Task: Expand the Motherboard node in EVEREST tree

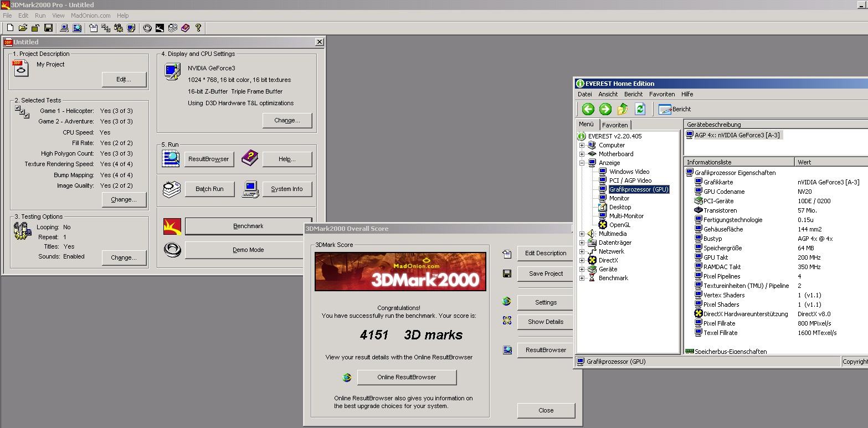Action: (582, 154)
